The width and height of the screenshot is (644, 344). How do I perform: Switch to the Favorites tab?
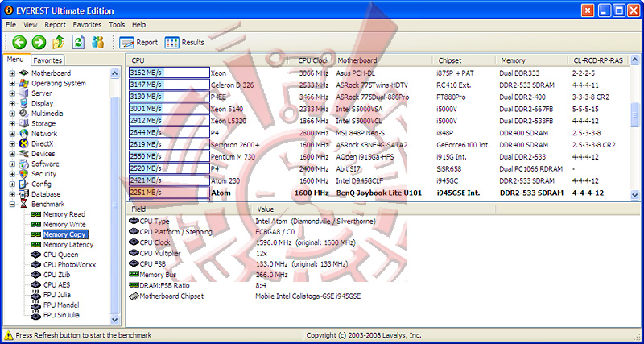pyautogui.click(x=47, y=60)
